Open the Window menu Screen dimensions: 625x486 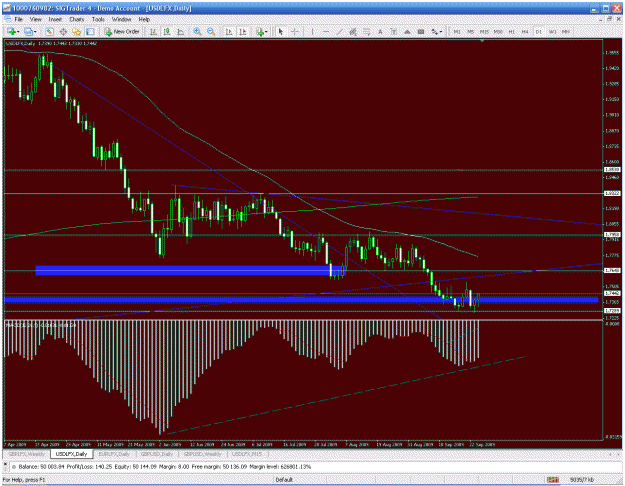[121, 19]
